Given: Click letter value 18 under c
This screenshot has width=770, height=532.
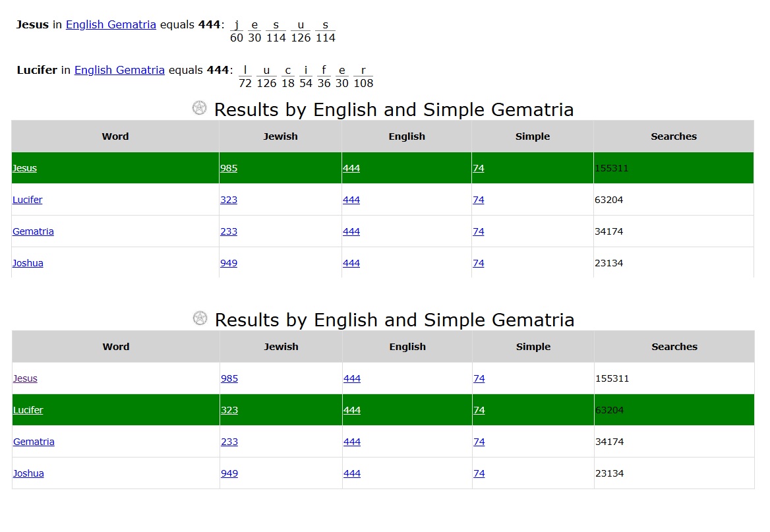Looking at the screenshot, I should click(x=288, y=84).
